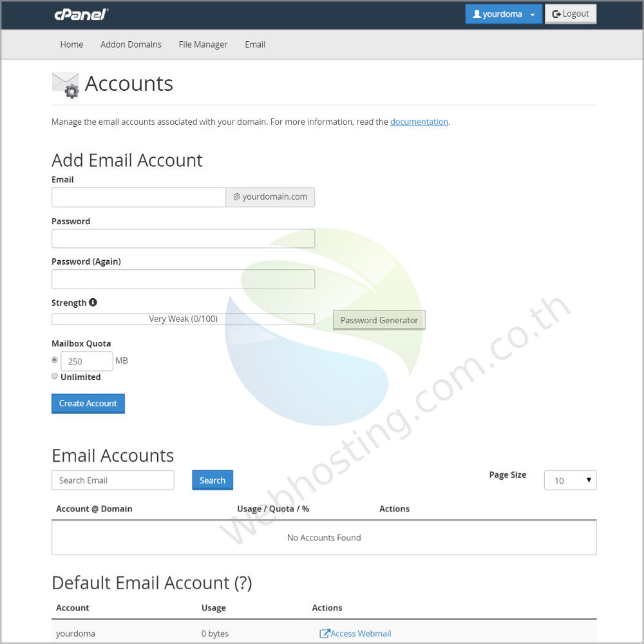Click the Very Weak strength meter
The image size is (644, 644).
point(183,319)
